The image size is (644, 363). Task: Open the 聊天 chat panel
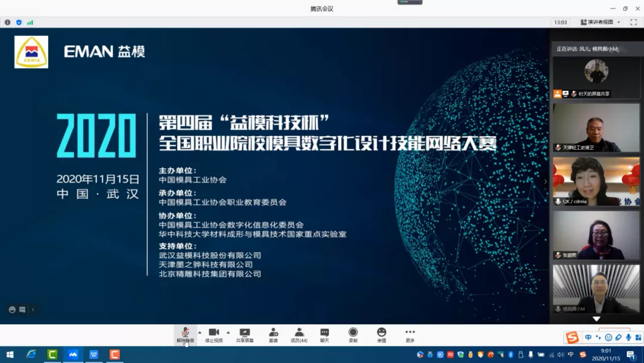pyautogui.click(x=324, y=335)
